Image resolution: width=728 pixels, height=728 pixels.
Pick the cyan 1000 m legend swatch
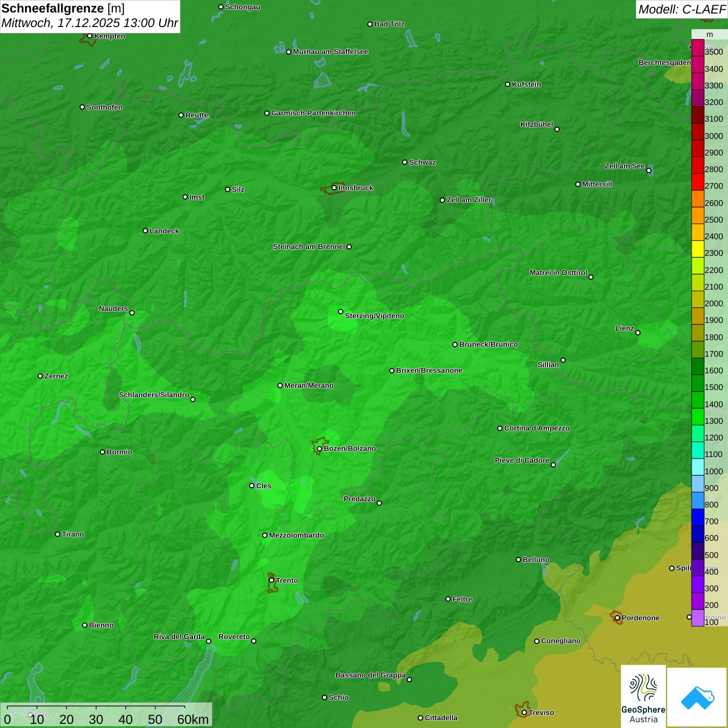[x=697, y=467]
